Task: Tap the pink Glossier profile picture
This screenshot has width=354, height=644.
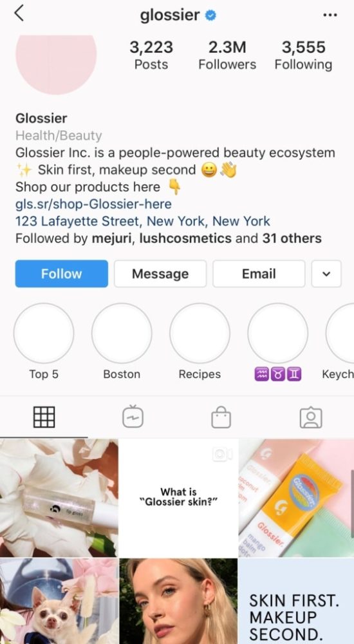Action: point(56,64)
